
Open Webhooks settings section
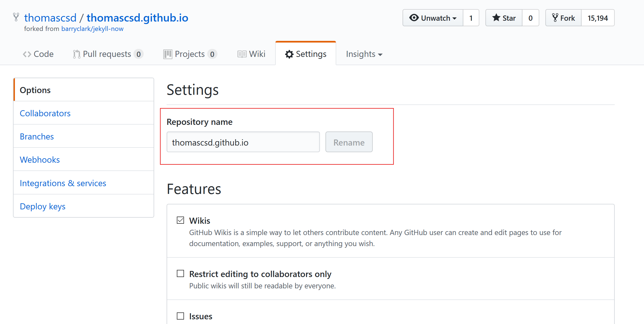pos(40,160)
